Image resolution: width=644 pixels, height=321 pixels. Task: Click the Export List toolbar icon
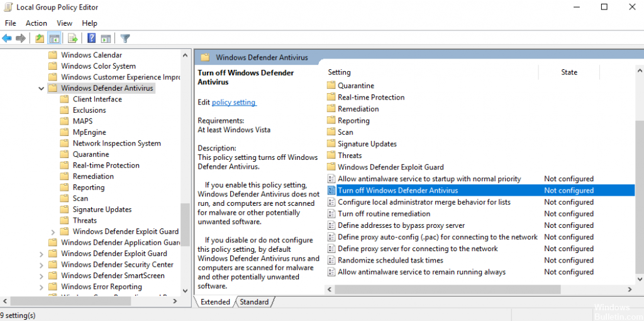tap(73, 38)
